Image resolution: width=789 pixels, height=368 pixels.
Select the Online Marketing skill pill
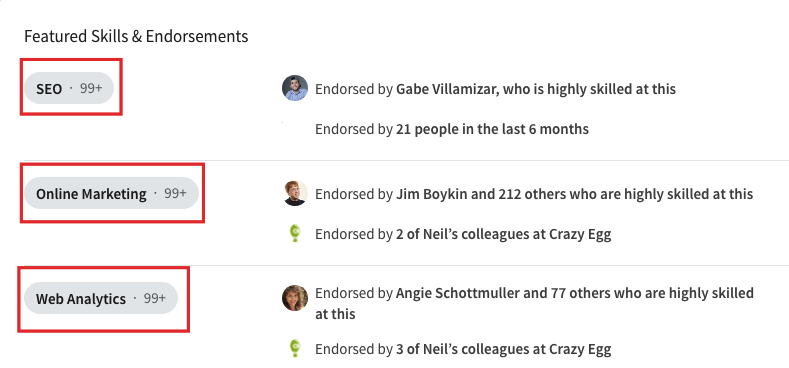(111, 193)
